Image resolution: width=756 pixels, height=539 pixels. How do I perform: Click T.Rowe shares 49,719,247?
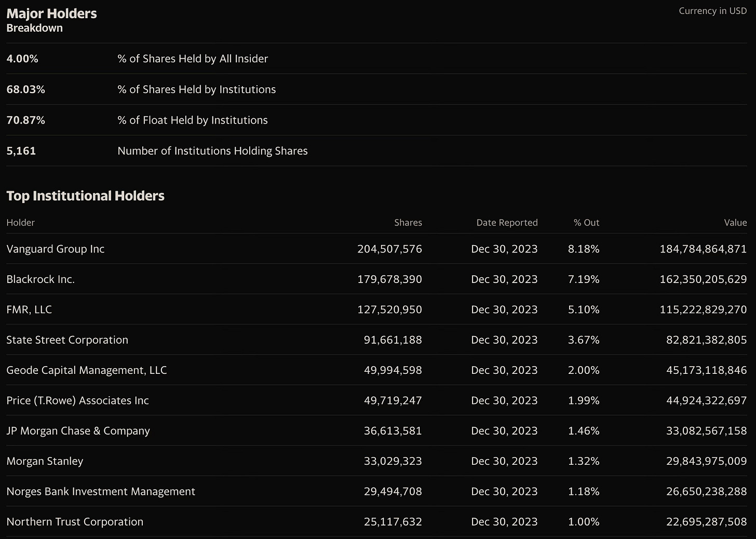coord(393,400)
